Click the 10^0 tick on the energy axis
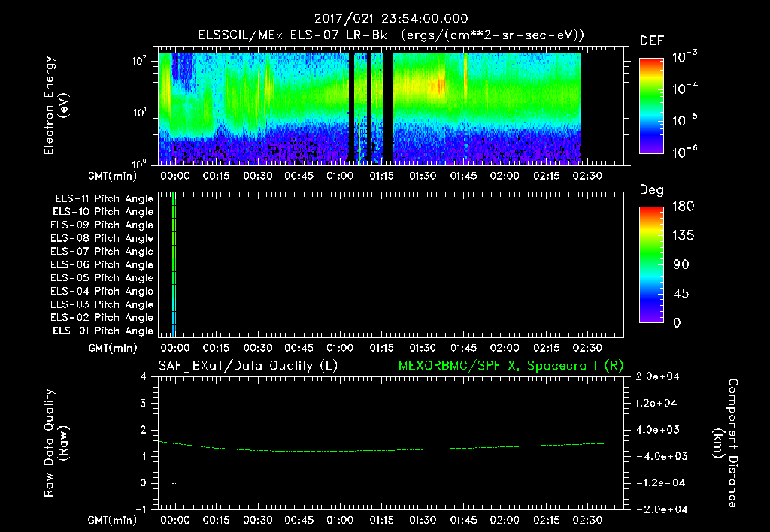The width and height of the screenshot is (770, 532). (x=139, y=163)
